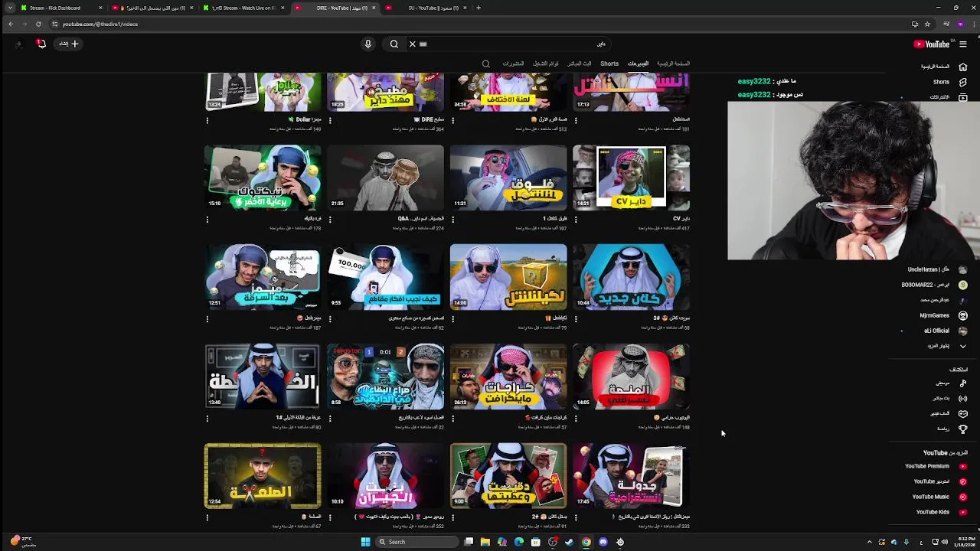
Task: Open three-dot menu for the 12:51 video
Action: click(207, 319)
